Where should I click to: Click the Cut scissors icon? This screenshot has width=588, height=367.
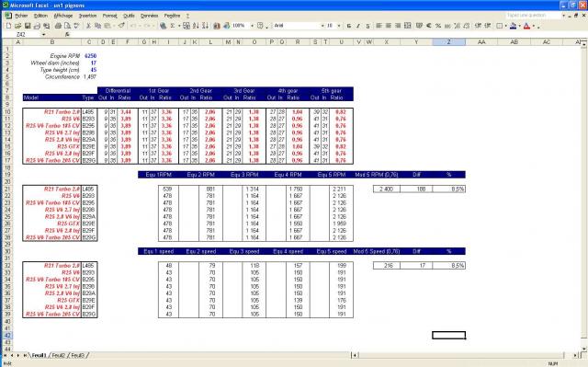88,26
